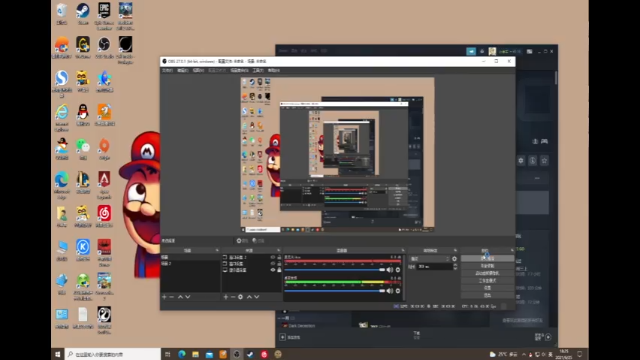Pop out the Scenes dock via its header icon
Viewport: 640px width, 360px height.
(217, 250)
